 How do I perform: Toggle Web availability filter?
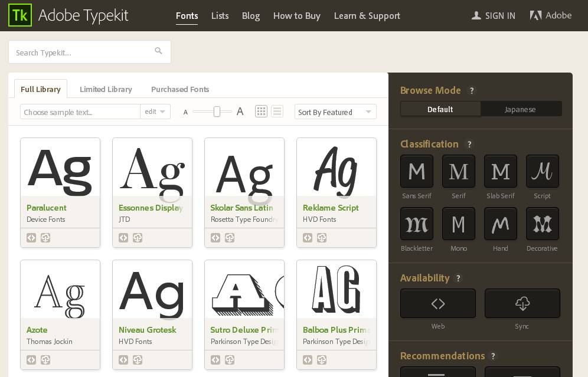(438, 303)
